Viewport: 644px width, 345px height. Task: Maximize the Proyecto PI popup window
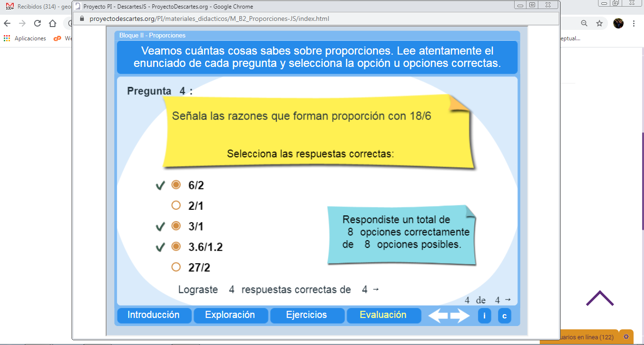coord(532,5)
